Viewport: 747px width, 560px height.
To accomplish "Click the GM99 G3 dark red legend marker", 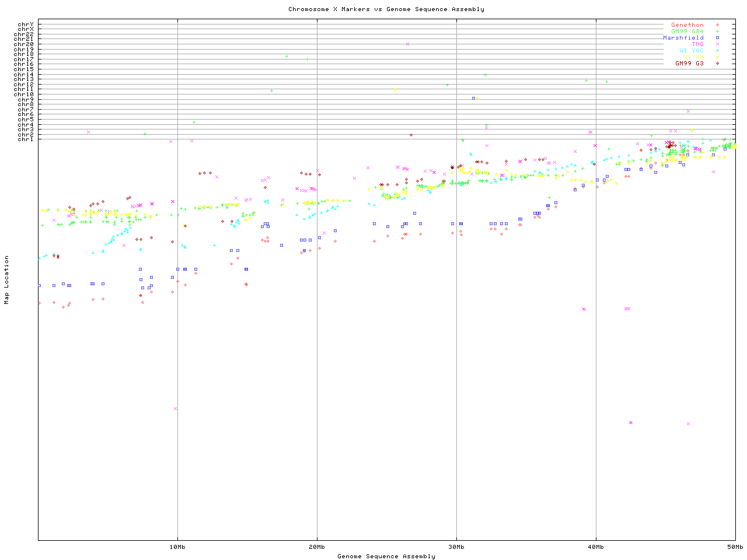I will click(717, 64).
